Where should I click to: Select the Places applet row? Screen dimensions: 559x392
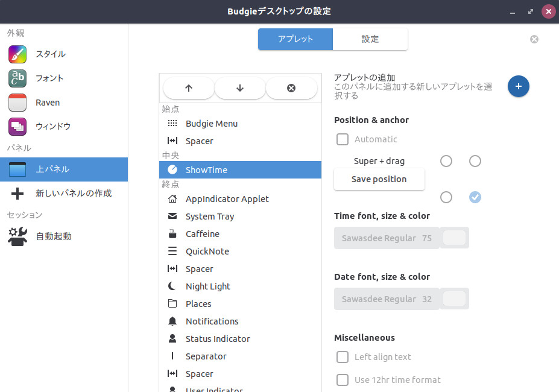[240, 303]
